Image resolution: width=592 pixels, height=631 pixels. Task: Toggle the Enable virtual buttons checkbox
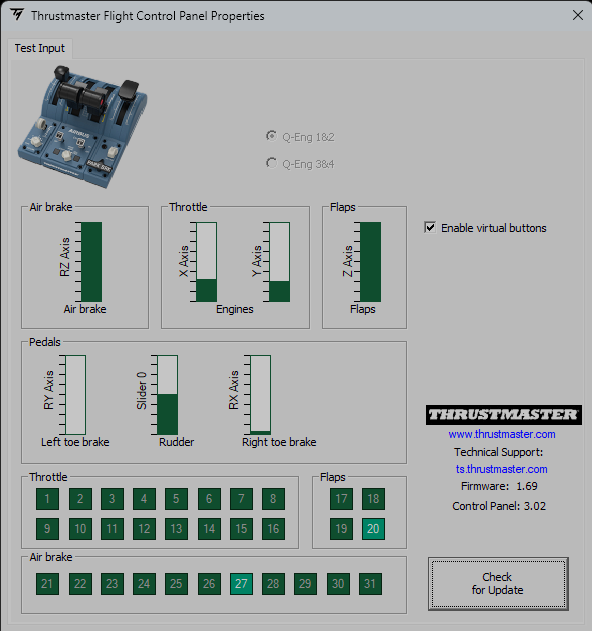[x=430, y=227]
